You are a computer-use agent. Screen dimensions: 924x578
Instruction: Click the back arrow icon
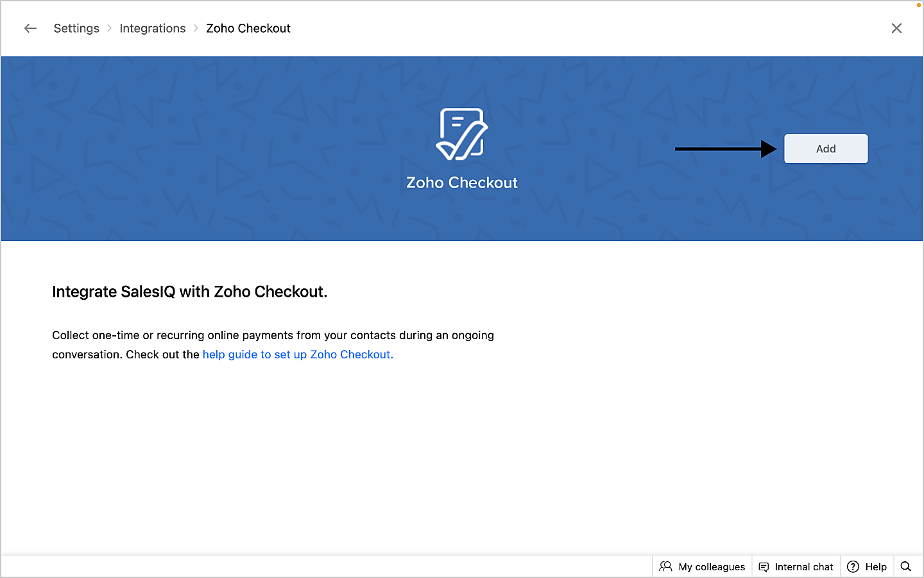(x=30, y=28)
